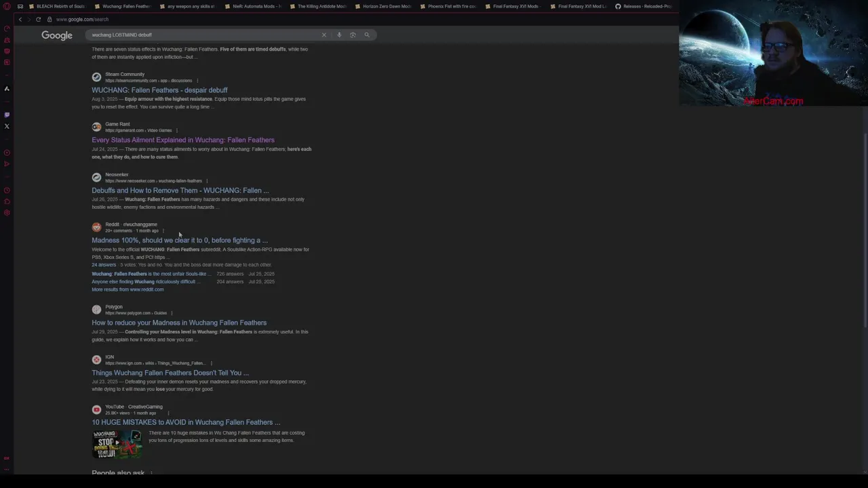The height and width of the screenshot is (488, 868).
Task: Click the '24 answers' Reddit text
Action: (104, 265)
